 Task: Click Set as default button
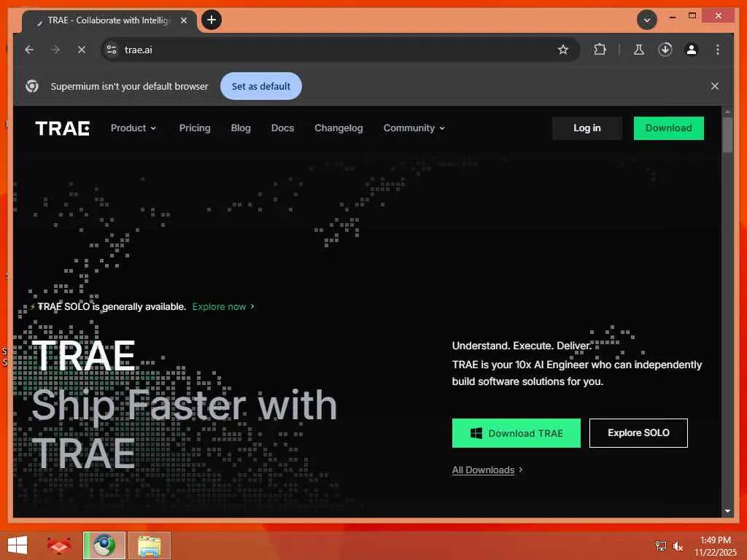click(x=261, y=86)
